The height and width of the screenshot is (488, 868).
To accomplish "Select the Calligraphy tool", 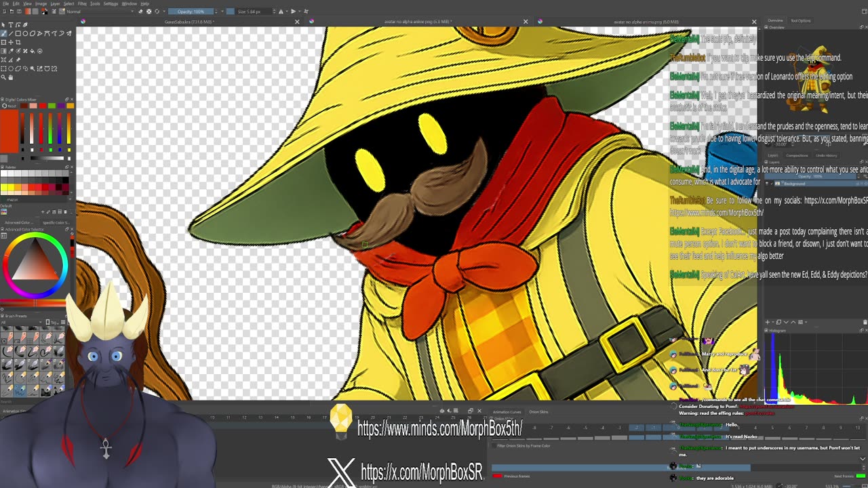I will click(25, 25).
